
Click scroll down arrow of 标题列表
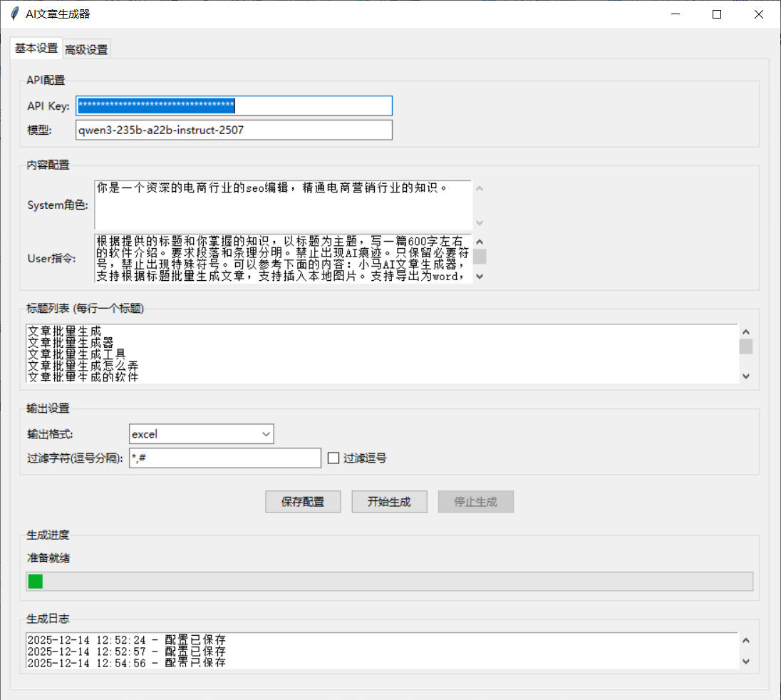(746, 376)
